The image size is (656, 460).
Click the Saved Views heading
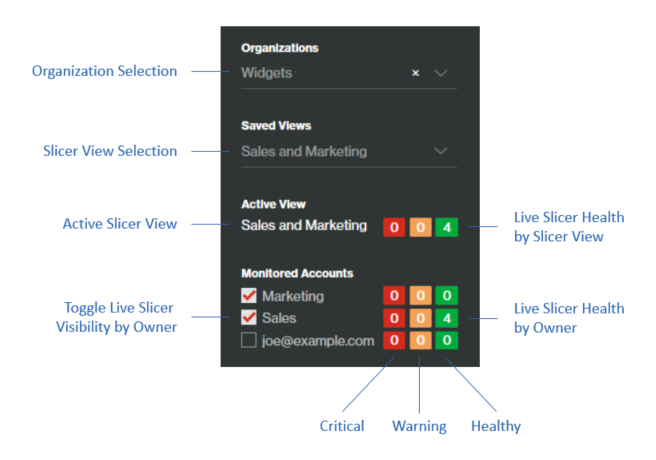coord(276,125)
